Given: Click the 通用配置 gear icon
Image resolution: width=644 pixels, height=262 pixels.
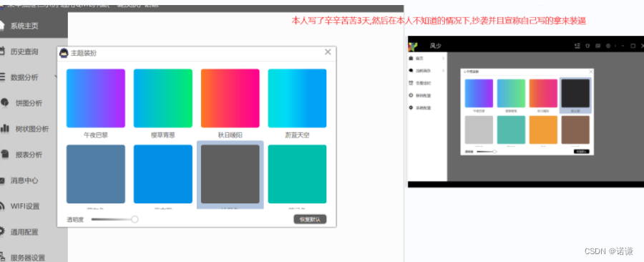Looking at the screenshot, I should pos(2,232).
